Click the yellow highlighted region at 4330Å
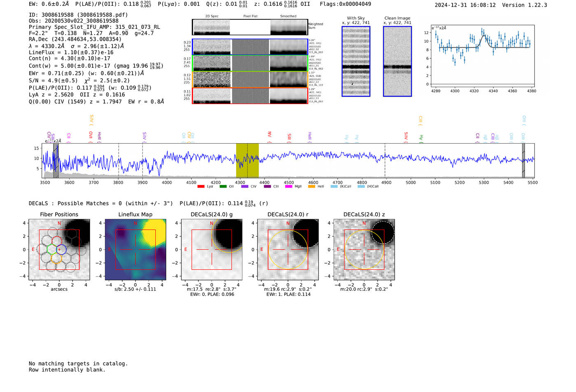The image size is (576, 392). [247, 160]
